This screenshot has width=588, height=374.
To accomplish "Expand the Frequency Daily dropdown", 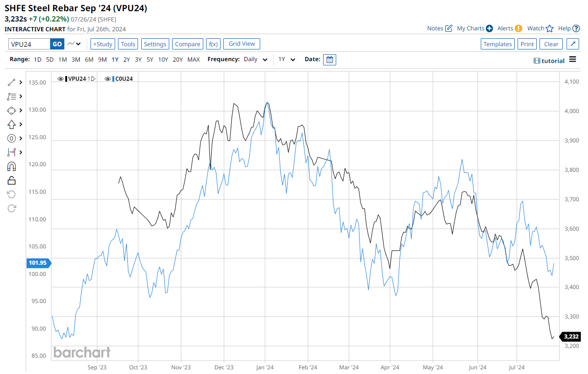I will 256,60.
